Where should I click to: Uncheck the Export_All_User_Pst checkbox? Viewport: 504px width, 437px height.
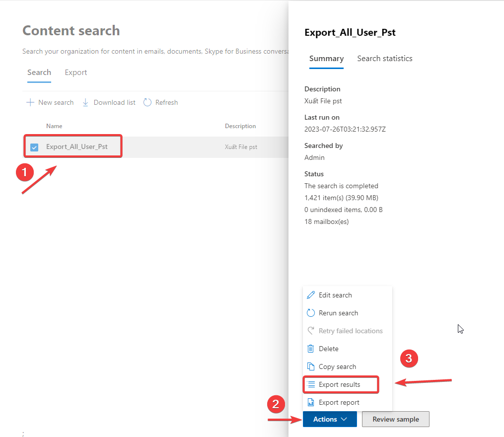pos(34,147)
